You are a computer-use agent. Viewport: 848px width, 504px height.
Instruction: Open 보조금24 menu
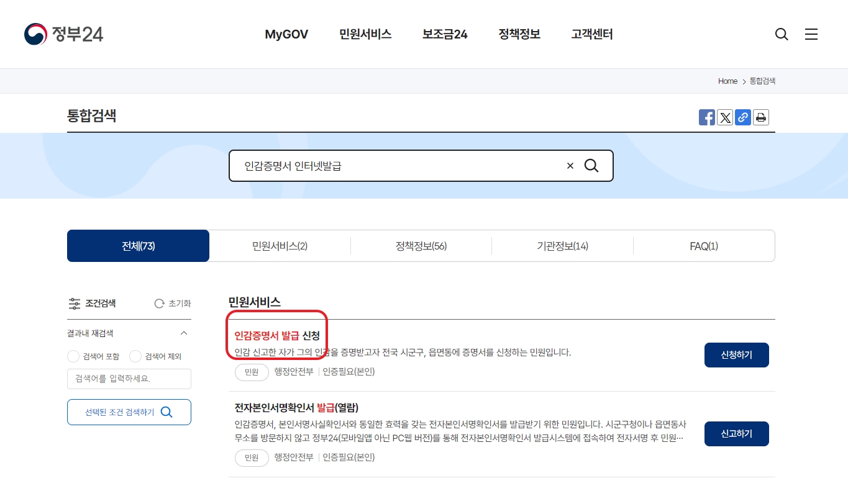(x=445, y=34)
